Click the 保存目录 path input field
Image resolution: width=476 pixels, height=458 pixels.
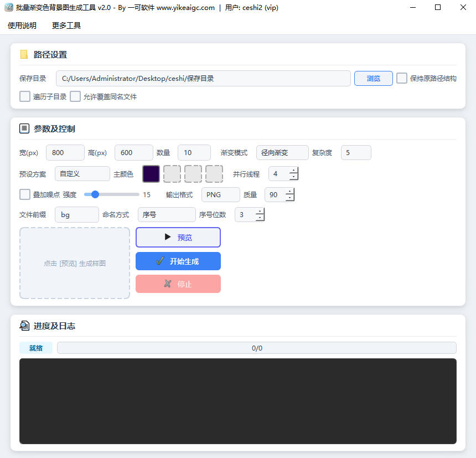click(x=203, y=78)
